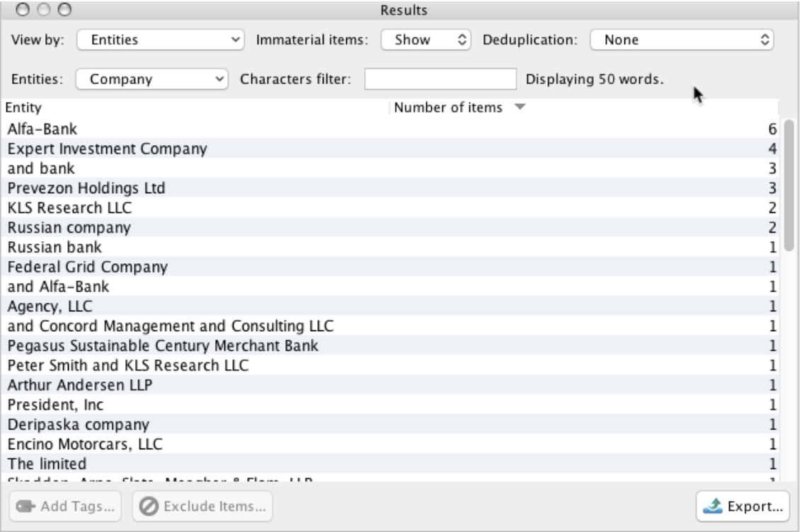Click the item count 6 for Alfa-Bank

(x=772, y=129)
